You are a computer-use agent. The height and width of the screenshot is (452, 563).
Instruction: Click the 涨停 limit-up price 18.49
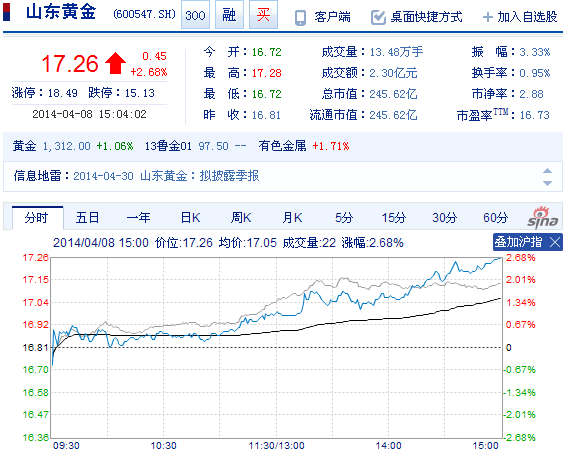pyautogui.click(x=62, y=93)
